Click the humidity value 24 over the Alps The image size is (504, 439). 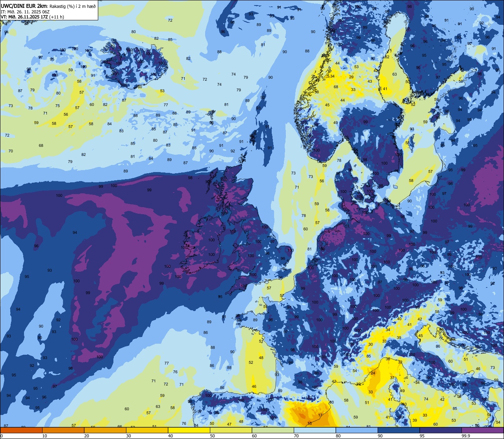point(373,373)
